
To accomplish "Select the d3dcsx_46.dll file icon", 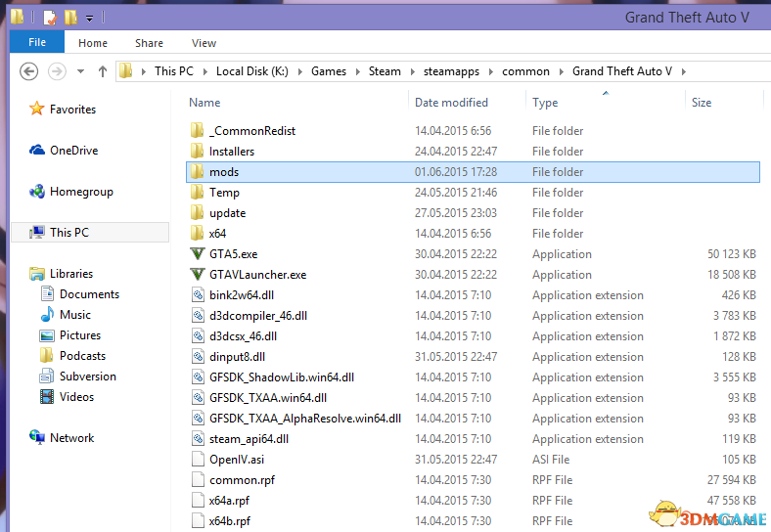I will tap(198, 335).
